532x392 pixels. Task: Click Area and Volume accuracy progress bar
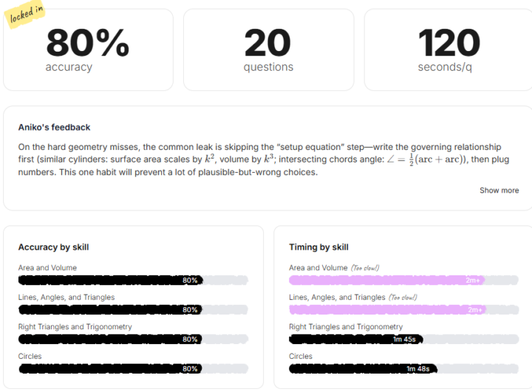(x=133, y=281)
